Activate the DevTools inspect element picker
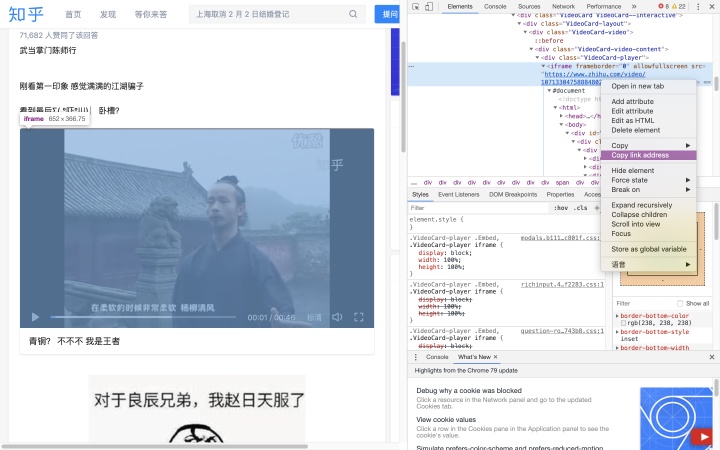 click(416, 6)
